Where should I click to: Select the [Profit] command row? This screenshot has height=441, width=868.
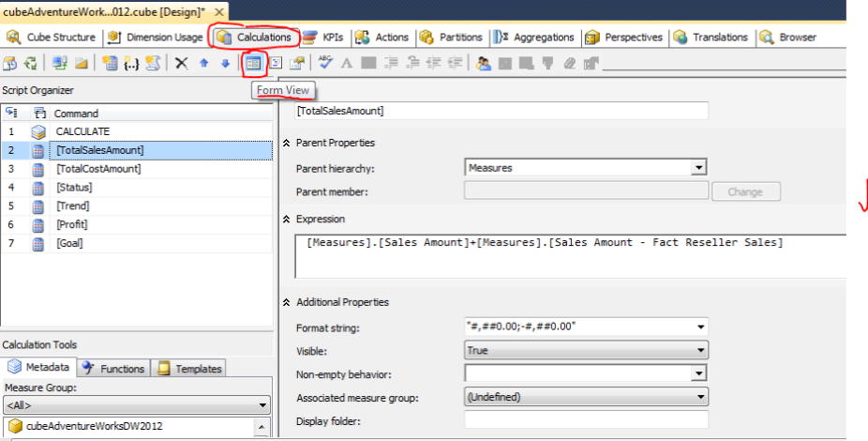136,224
